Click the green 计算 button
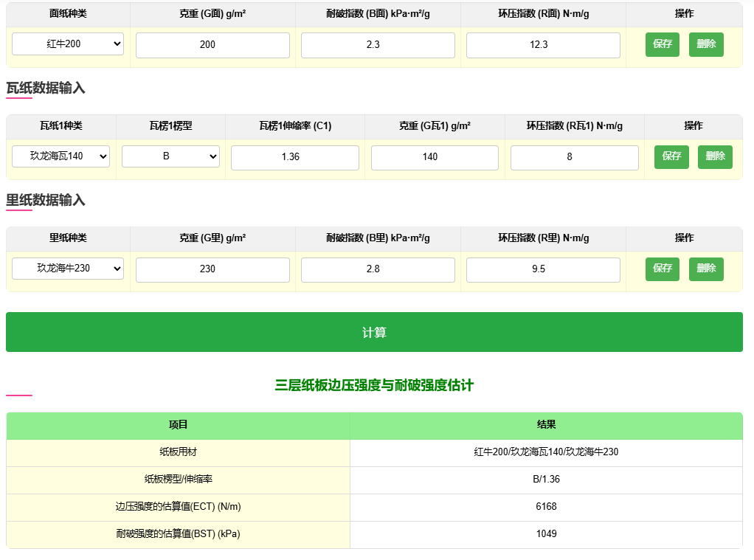 coord(374,332)
